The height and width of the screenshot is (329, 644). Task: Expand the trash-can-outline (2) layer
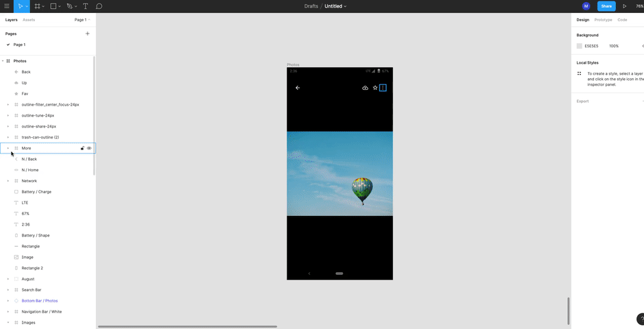pyautogui.click(x=8, y=137)
